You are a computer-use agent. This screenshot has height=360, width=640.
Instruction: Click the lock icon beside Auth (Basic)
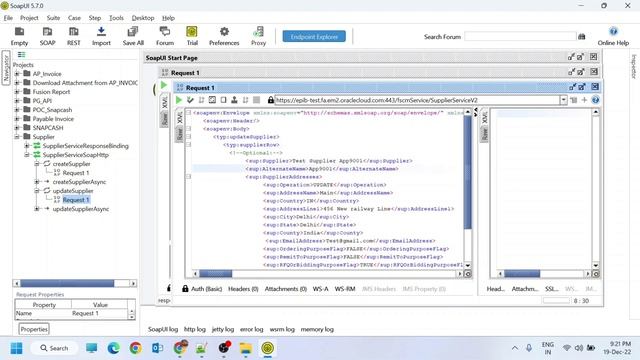coord(185,289)
